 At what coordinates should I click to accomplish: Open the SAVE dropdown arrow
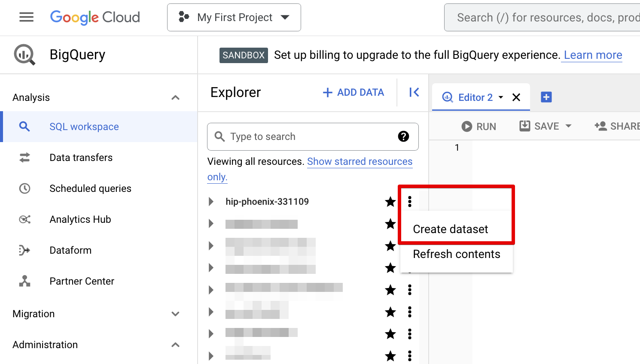point(568,126)
